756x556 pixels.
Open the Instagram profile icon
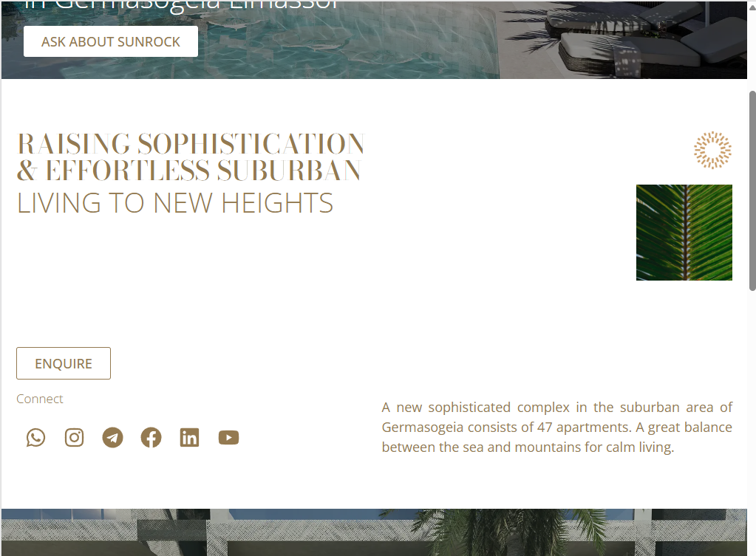[x=74, y=437]
